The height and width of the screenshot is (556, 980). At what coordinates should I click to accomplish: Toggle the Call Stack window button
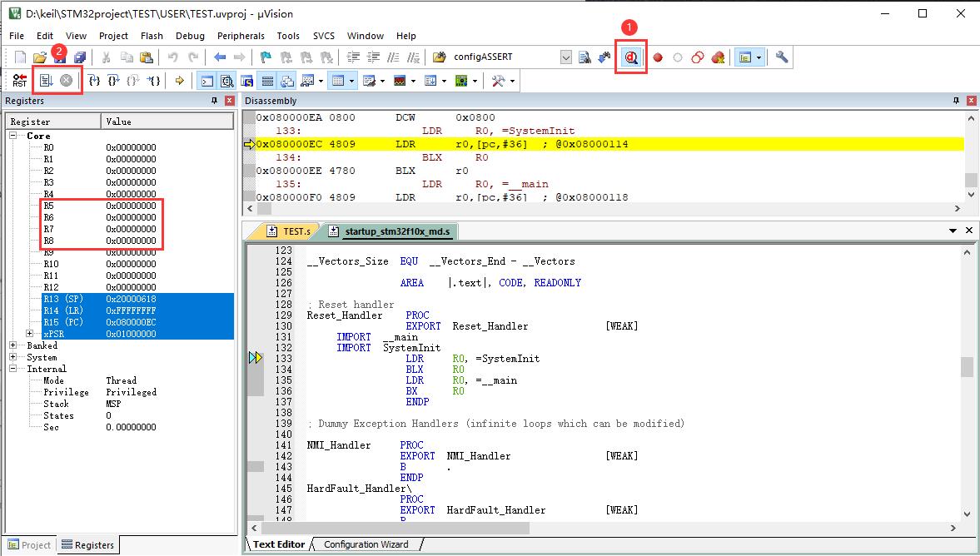tap(287, 81)
